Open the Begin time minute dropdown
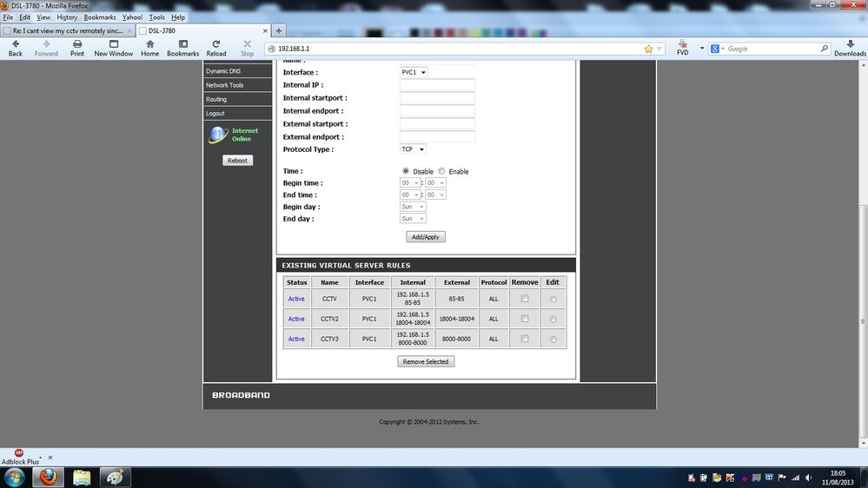The height and width of the screenshot is (488, 868). click(435, 183)
